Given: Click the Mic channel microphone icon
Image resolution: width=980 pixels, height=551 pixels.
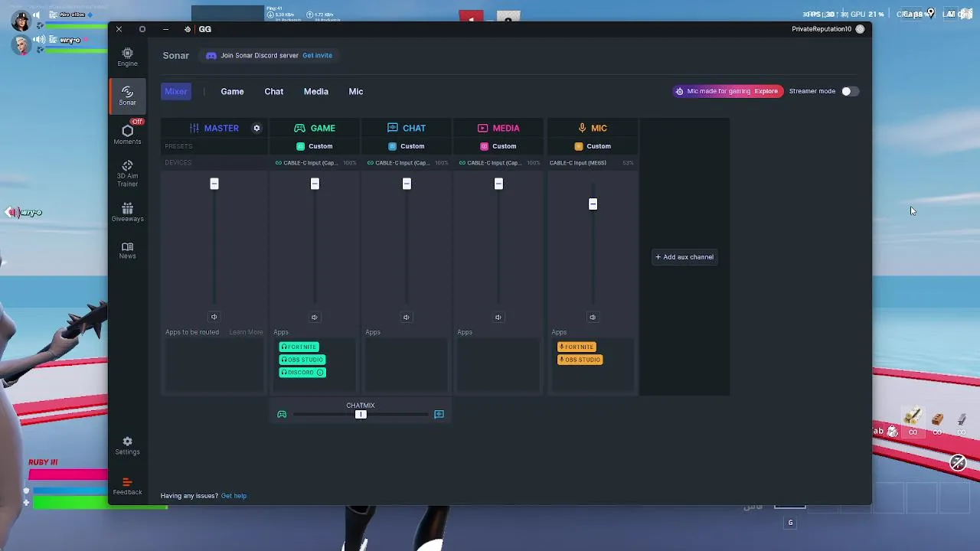Looking at the screenshot, I should 582,128.
